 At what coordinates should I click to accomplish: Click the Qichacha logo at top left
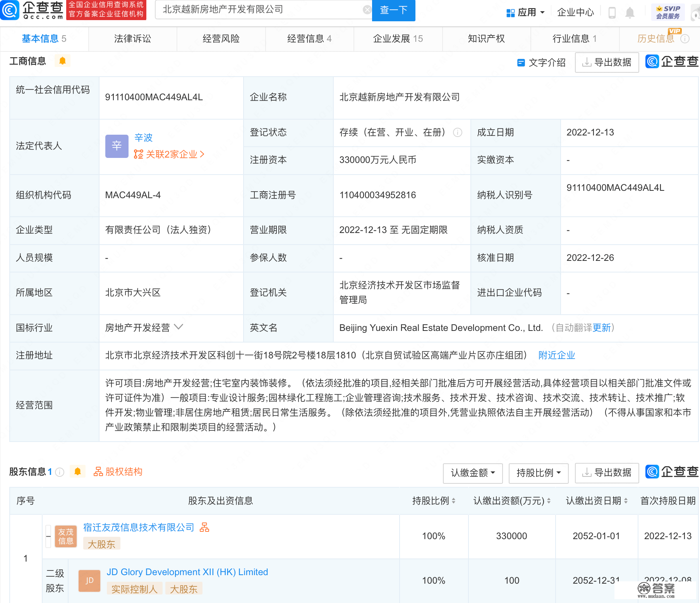tap(32, 10)
